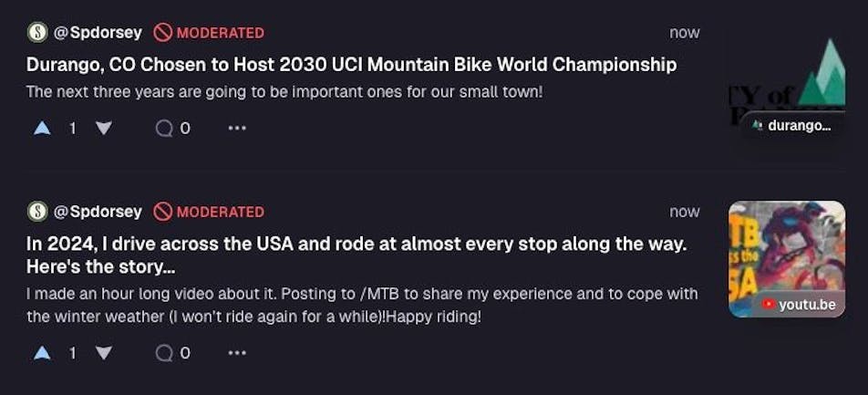868x395 pixels.
Task: Click the avatar icon on the USA trip post
Action: (x=37, y=212)
